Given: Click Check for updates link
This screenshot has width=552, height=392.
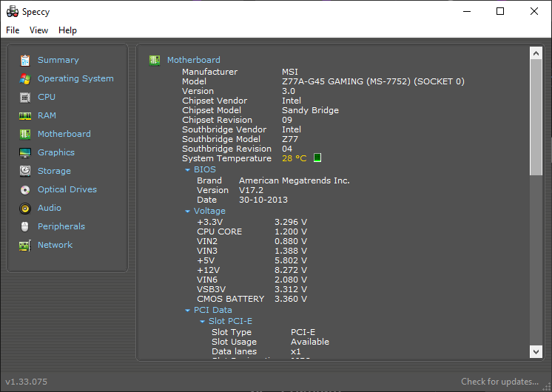Looking at the screenshot, I should pos(500,382).
